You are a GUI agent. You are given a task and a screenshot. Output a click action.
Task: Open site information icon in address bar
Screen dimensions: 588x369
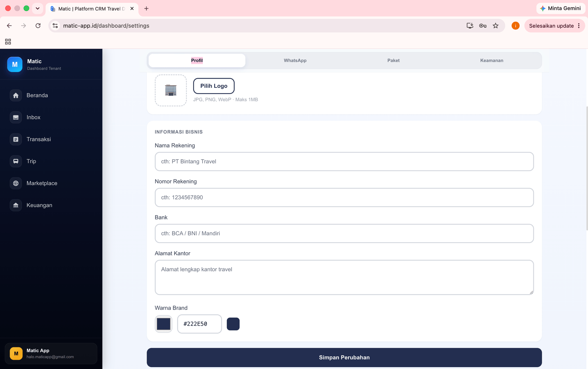[55, 26]
